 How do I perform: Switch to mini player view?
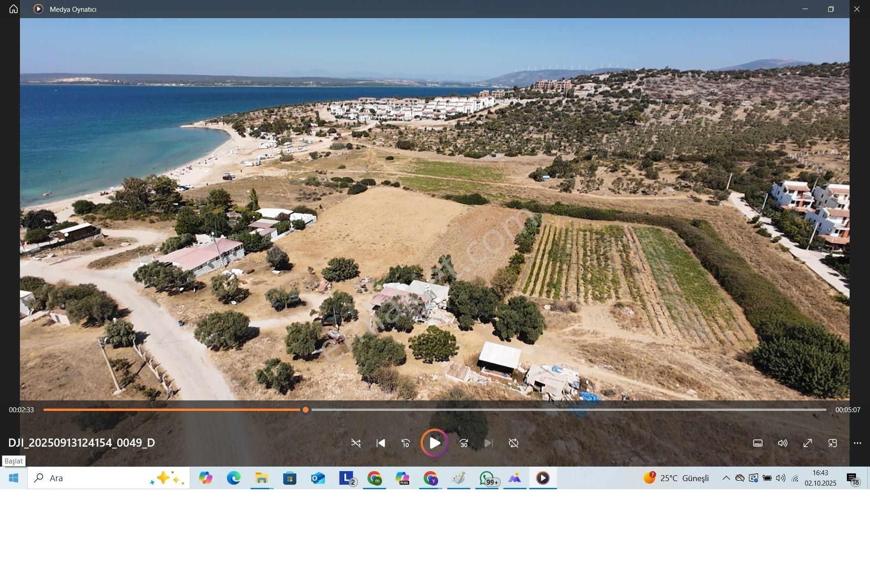point(832,443)
